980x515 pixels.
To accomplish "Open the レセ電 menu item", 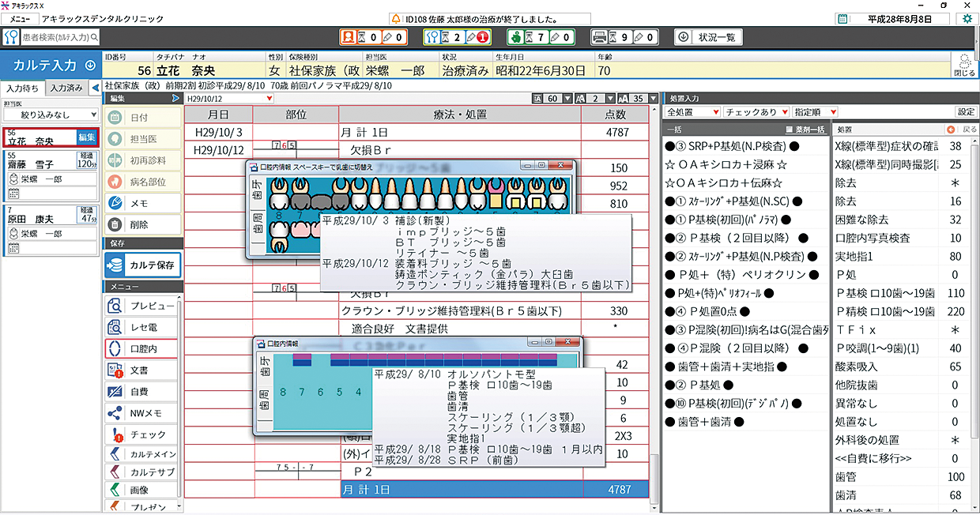I will (x=143, y=327).
